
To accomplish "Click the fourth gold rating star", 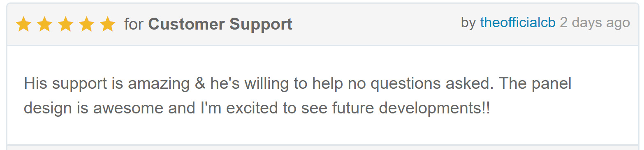I will click(x=86, y=24).
